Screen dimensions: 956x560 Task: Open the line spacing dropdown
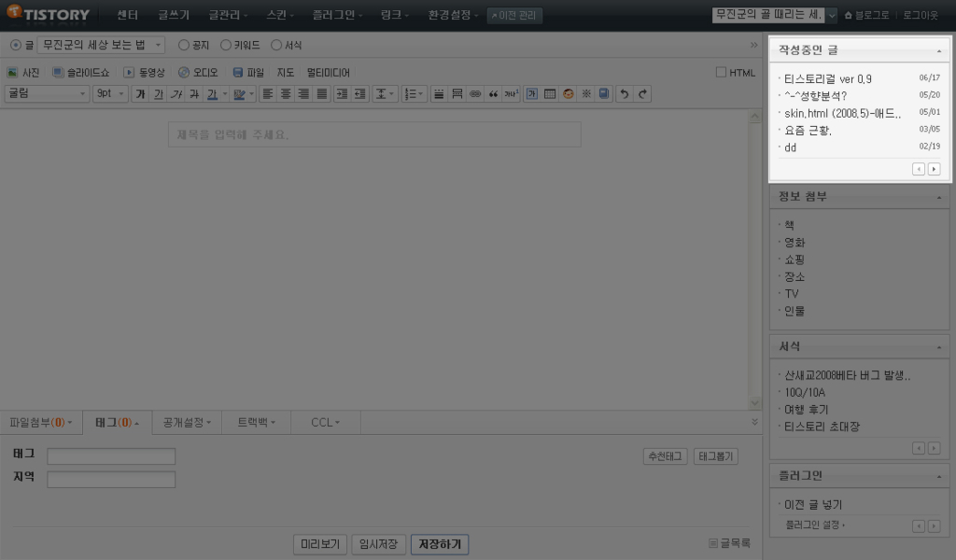pos(384,94)
